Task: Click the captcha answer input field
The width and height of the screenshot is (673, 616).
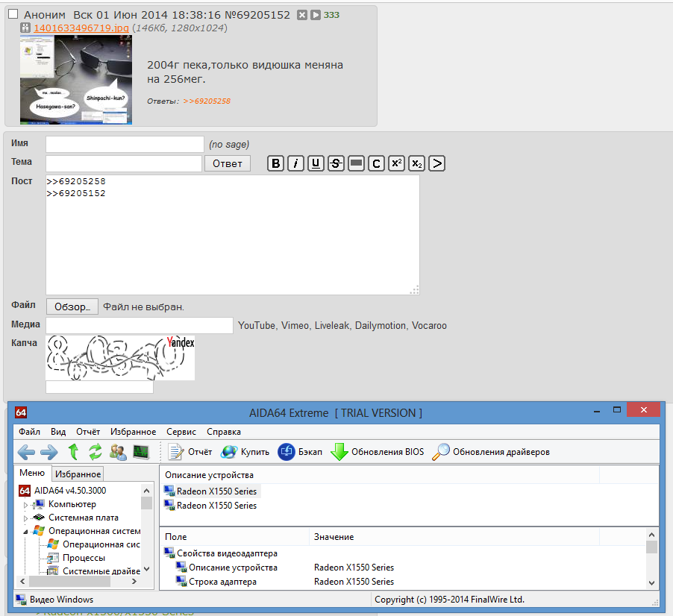Action: [x=99, y=387]
